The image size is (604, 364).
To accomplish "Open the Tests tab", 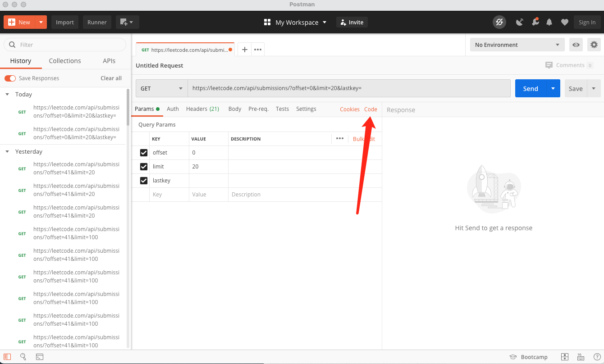I will tap(282, 109).
